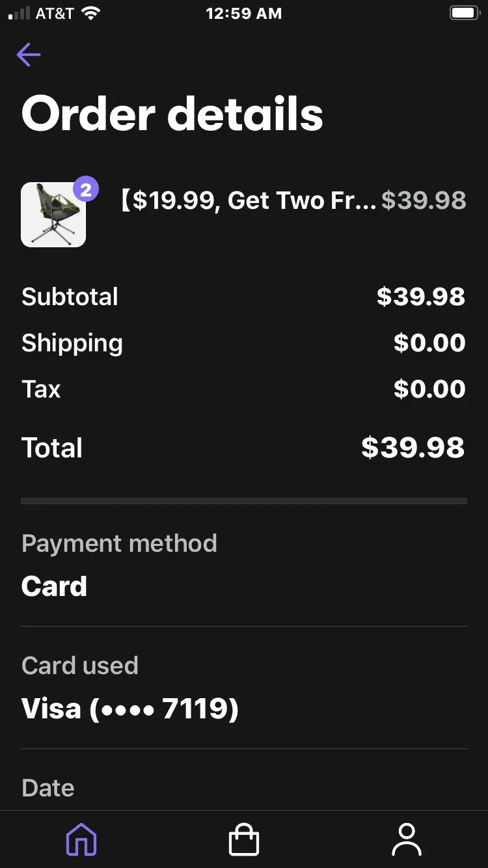The image size is (488, 868).
Task: Open the shopping bag tab
Action: coord(244,839)
